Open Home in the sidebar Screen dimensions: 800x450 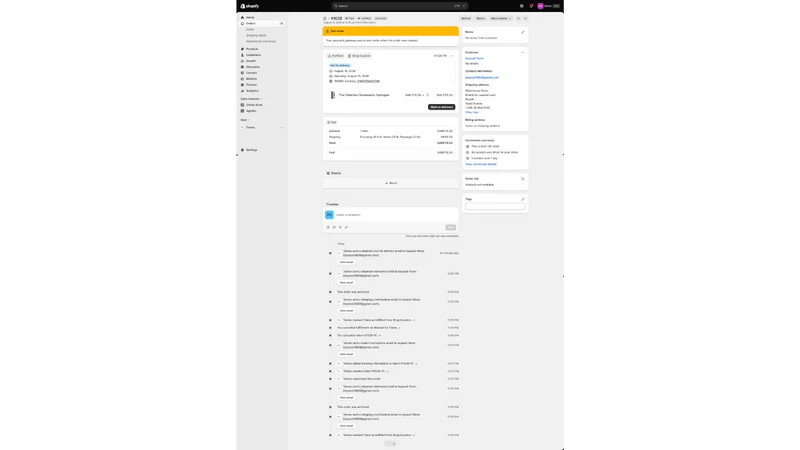coord(250,17)
